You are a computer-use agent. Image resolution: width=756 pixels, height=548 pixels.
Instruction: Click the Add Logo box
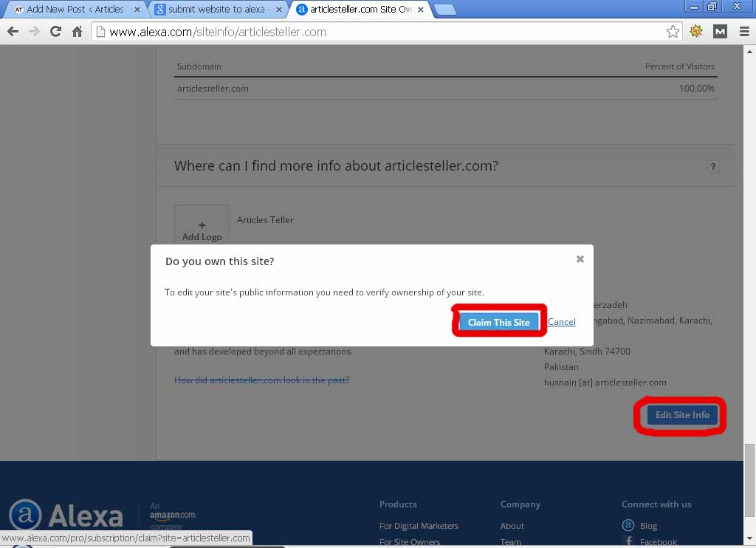tap(202, 226)
